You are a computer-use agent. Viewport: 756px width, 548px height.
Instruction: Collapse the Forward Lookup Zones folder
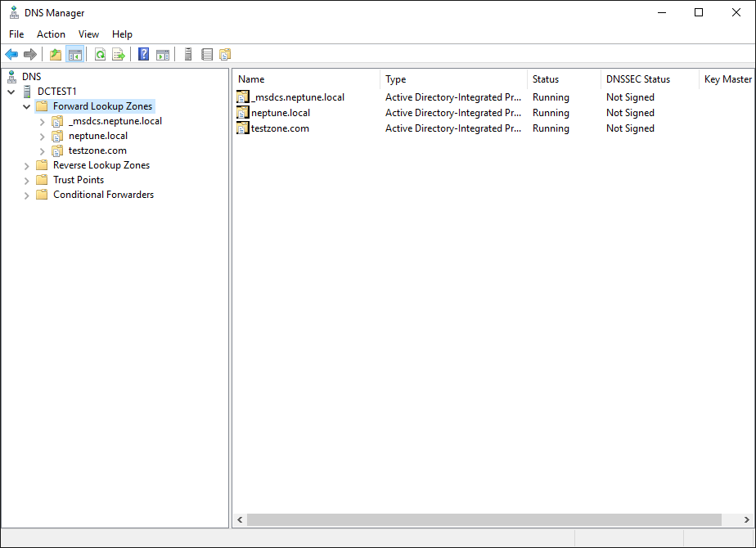(27, 106)
